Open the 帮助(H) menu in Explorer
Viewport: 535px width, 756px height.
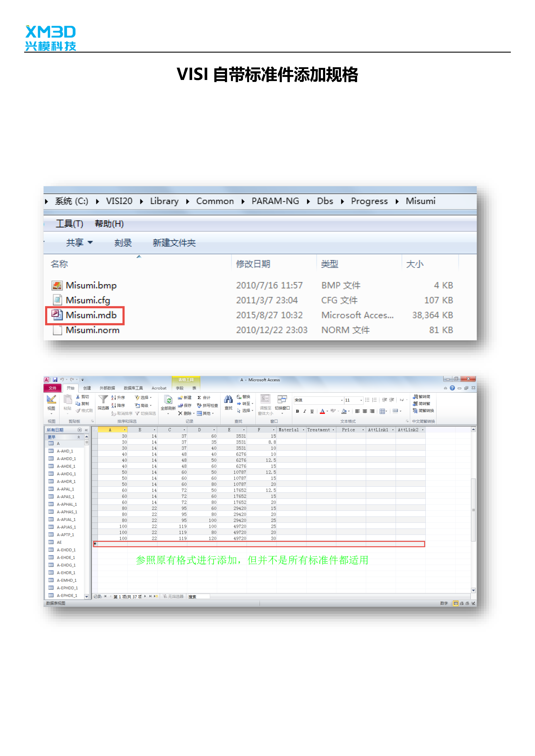click(109, 223)
